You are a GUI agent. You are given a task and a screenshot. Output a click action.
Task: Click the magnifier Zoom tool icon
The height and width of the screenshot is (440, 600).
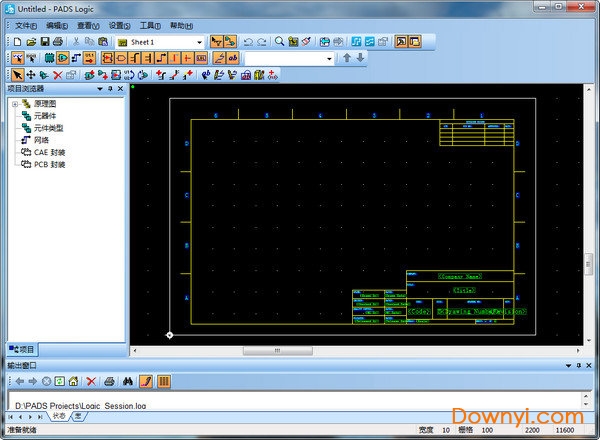tap(280, 42)
